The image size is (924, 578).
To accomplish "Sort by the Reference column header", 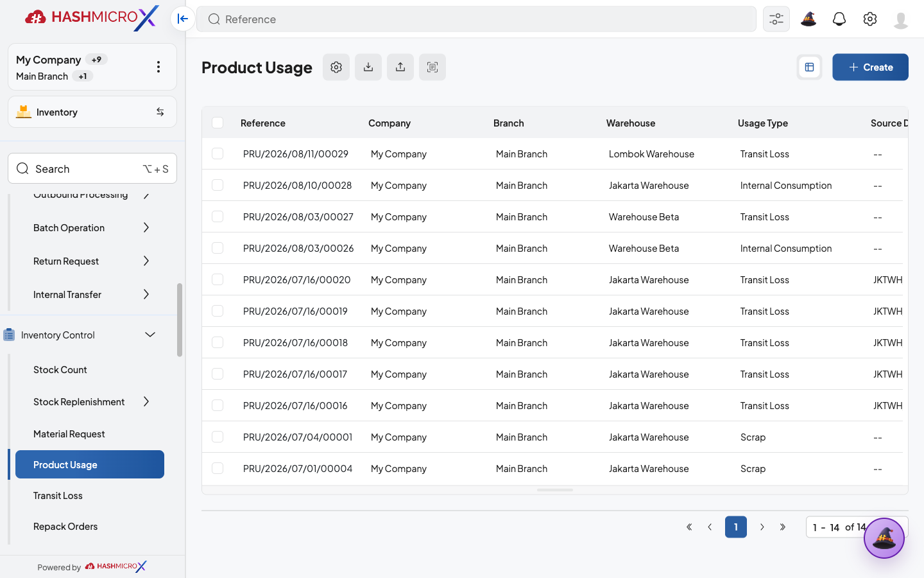I will [x=263, y=123].
